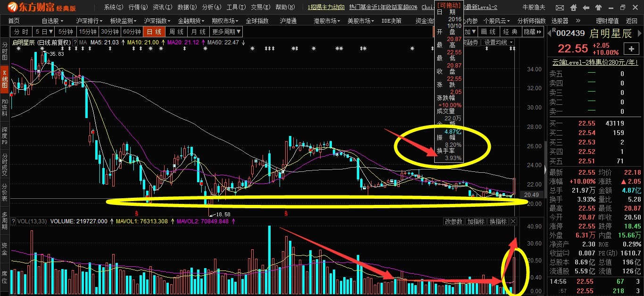Open the 热门基金近1年收益率超60% link
The width and height of the screenshot is (644, 296).
coord(383,7)
